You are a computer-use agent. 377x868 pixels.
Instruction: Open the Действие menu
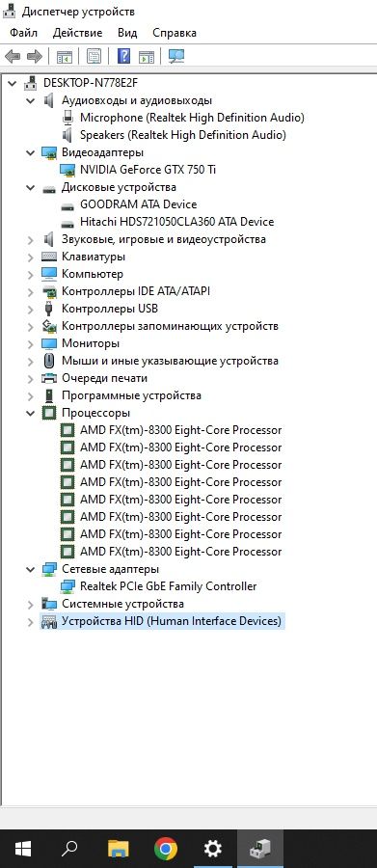click(x=77, y=33)
